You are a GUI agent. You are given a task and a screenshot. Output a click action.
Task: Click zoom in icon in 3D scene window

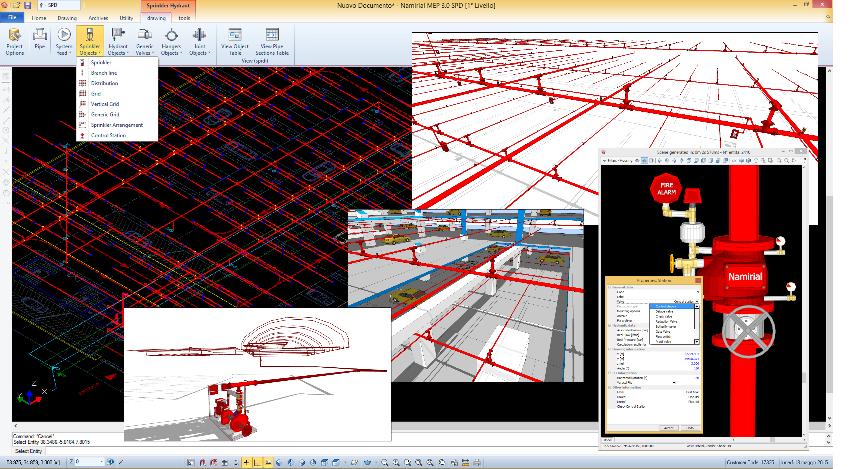point(779,160)
